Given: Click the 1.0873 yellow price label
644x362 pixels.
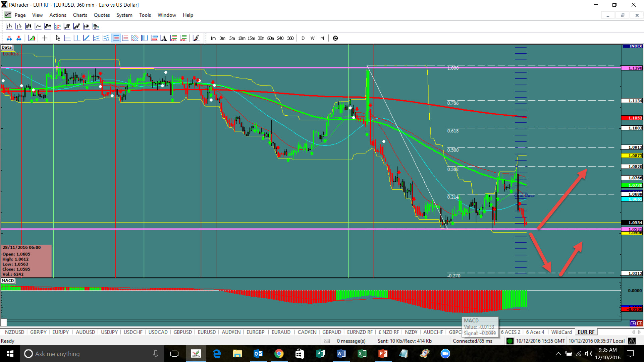Looking at the screenshot, I should pyautogui.click(x=632, y=156).
